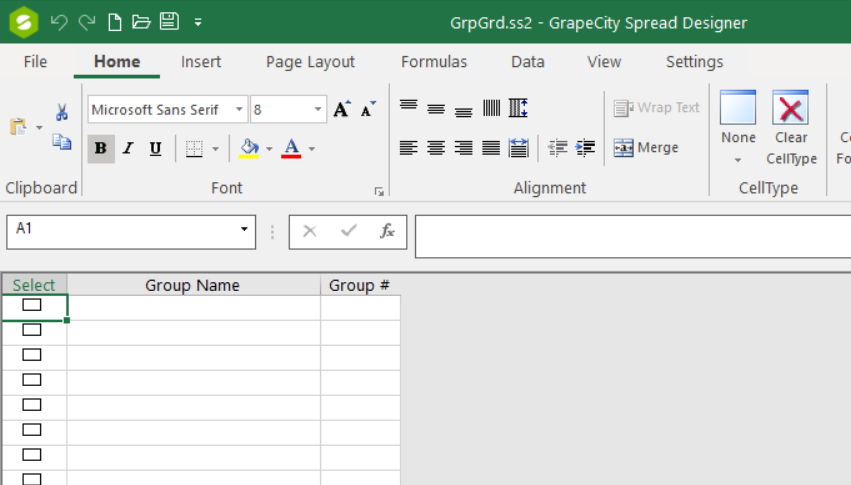Expand the None CellType dropdown

738,161
